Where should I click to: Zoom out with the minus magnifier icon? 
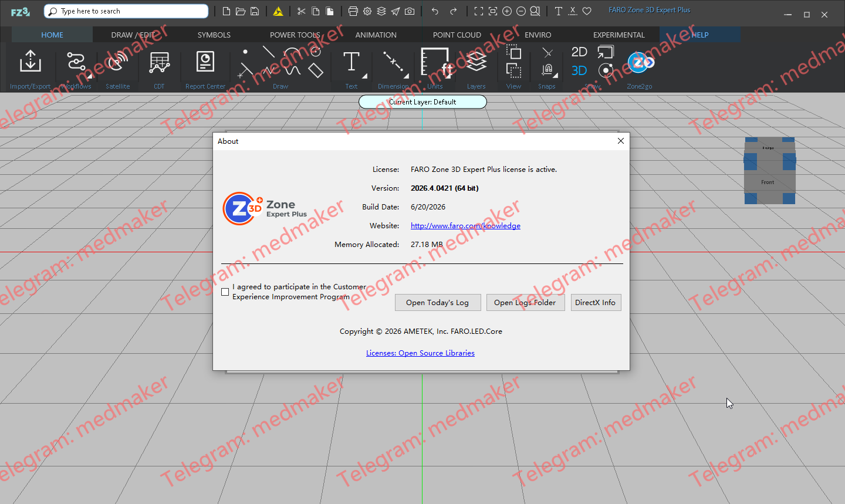point(521,11)
